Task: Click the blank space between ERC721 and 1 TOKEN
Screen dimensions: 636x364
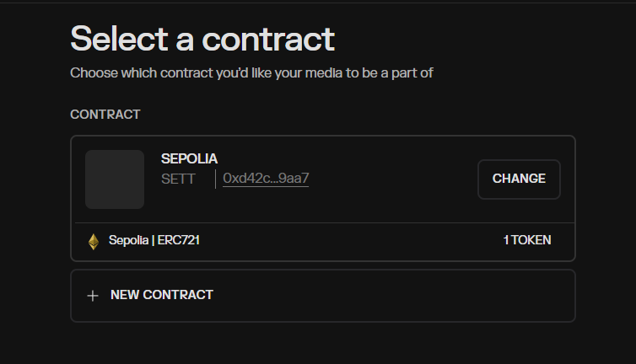Action: point(351,240)
